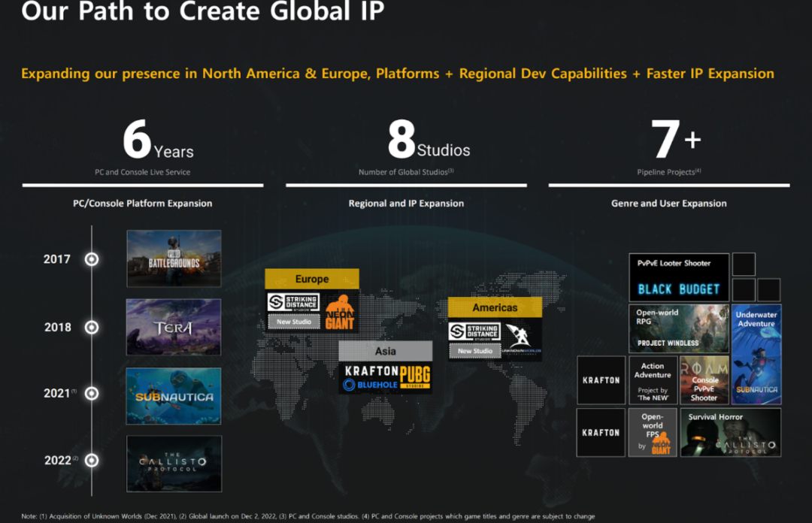Image resolution: width=812 pixels, height=523 pixels.
Task: Click the '6 Years' statistic
Action: click(x=158, y=140)
